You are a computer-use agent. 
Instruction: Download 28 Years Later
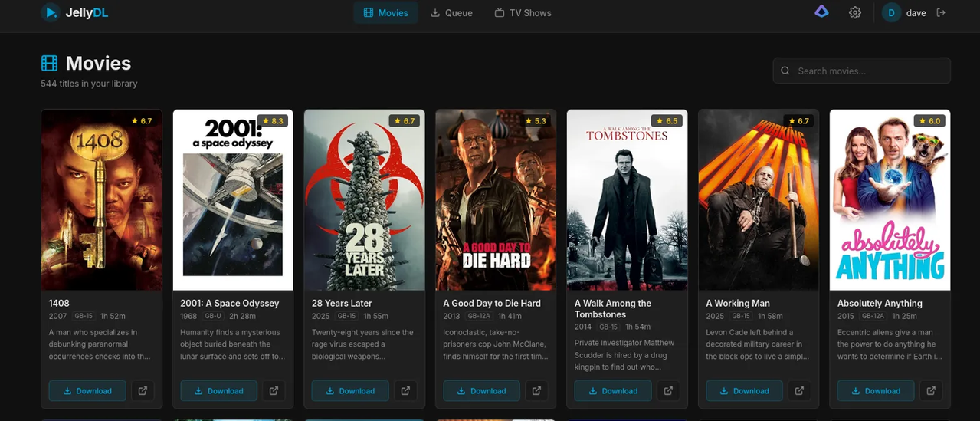coord(350,390)
